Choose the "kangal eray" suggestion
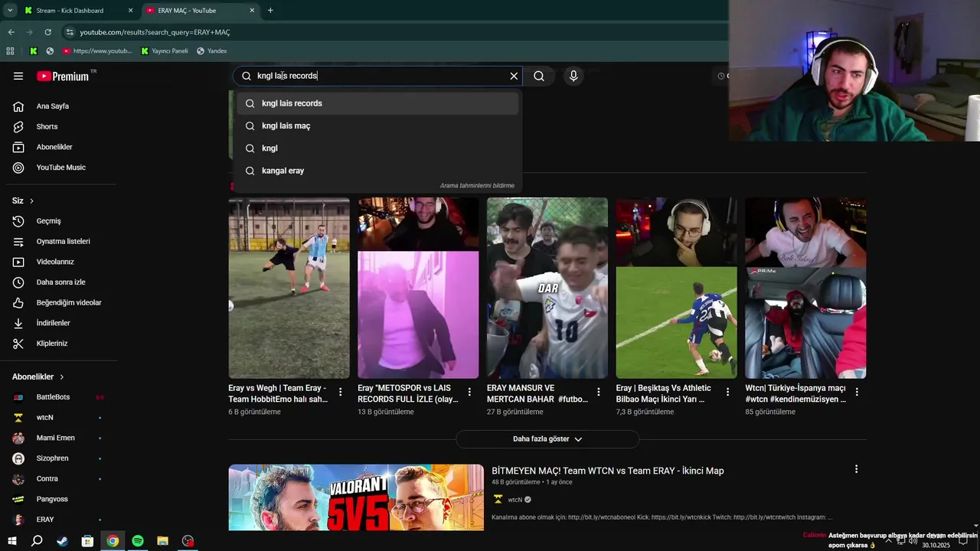 [x=377, y=170]
